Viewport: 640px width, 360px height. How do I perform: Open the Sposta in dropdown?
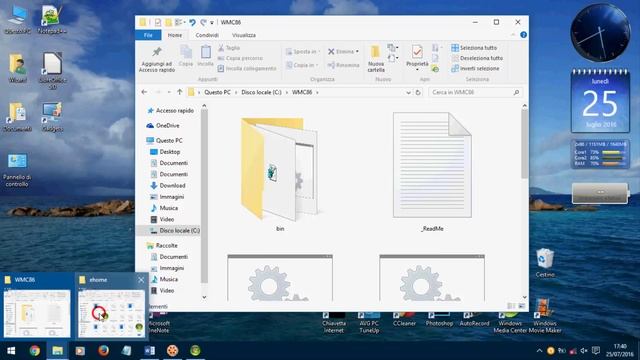[302, 51]
